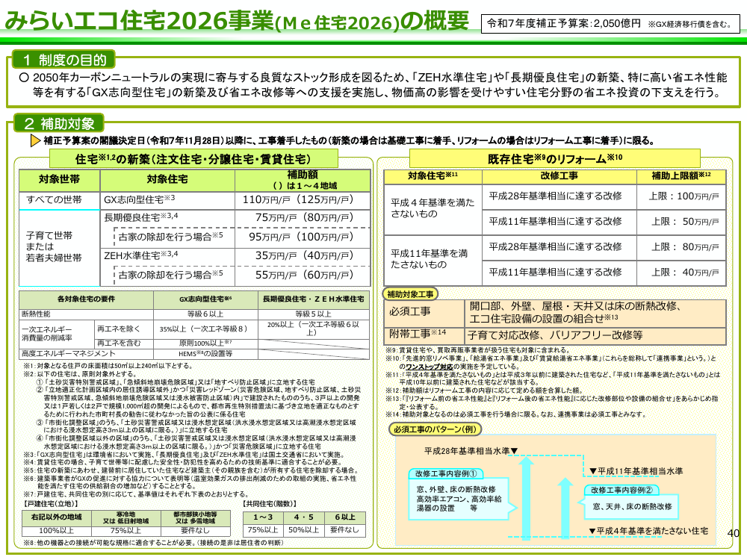Select the budget box '令和7年度補正予算案:2,050億円'
The height and width of the screenshot is (560, 747).
point(610,23)
